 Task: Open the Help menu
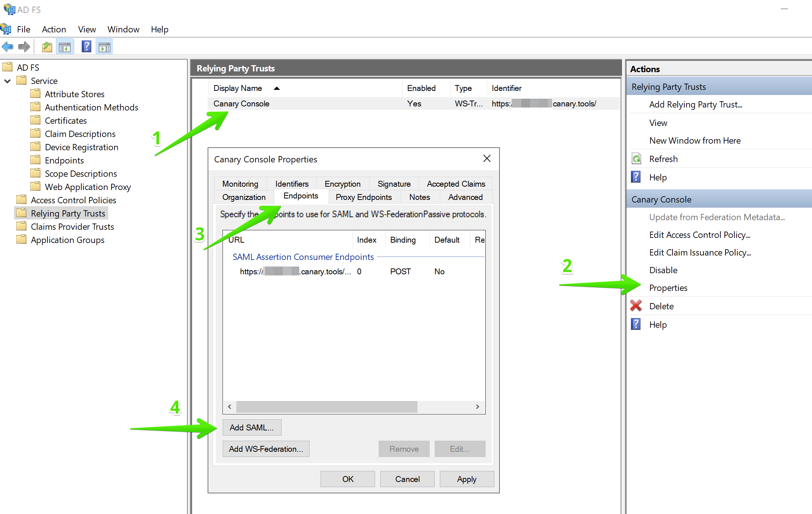point(159,29)
